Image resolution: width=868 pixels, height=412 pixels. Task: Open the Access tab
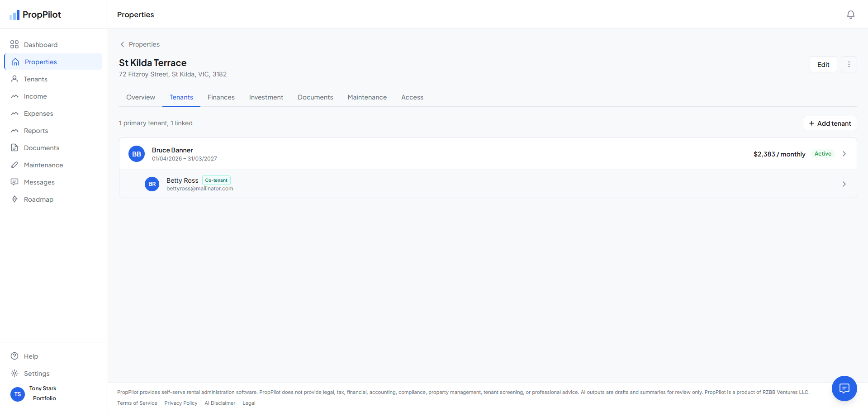click(412, 97)
